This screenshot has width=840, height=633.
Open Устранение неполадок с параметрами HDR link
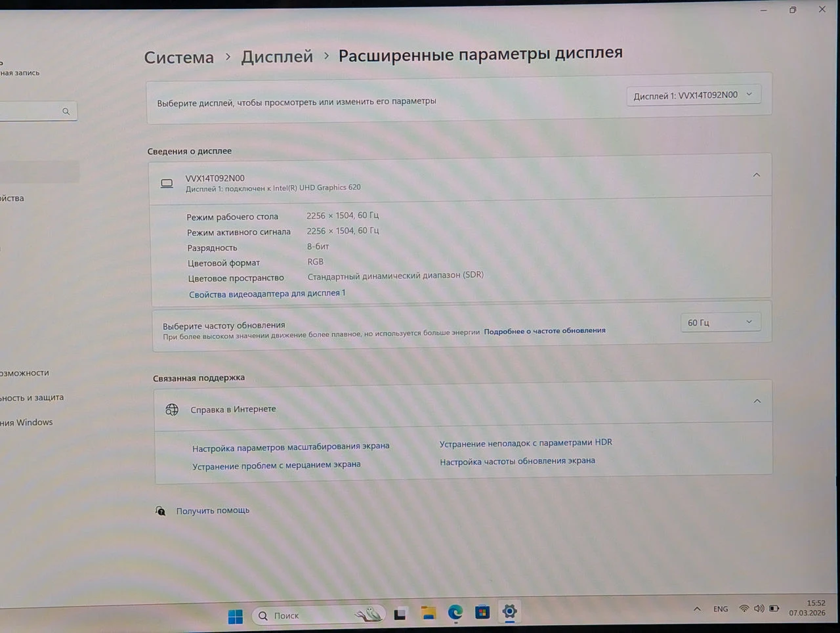click(x=526, y=443)
